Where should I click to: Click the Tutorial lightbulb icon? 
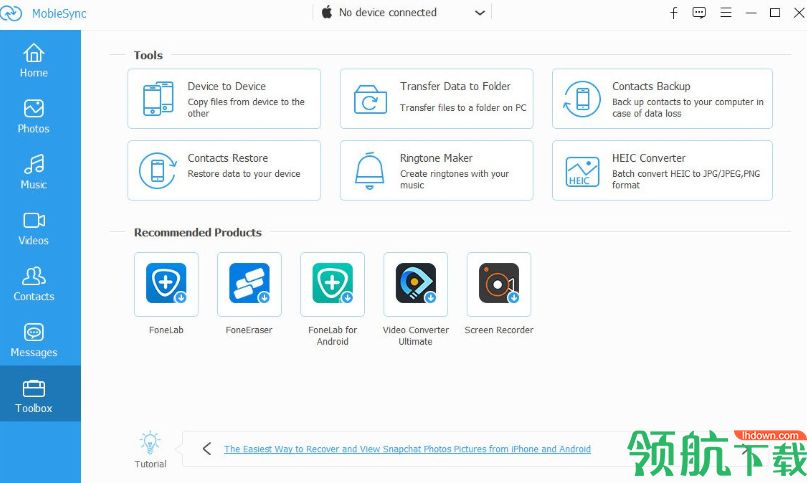pos(150,443)
